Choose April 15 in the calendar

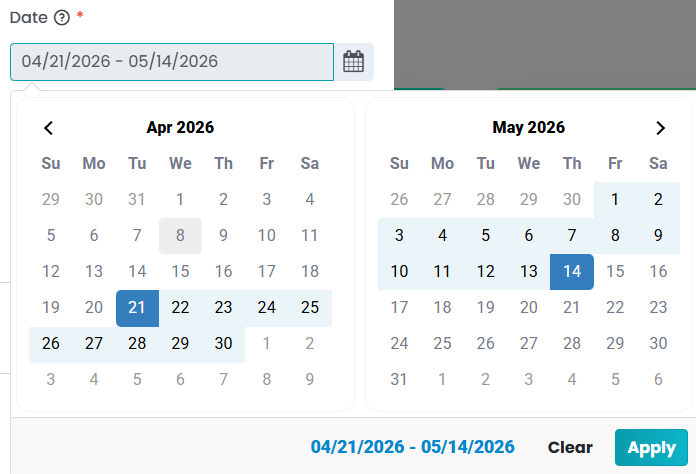(180, 272)
